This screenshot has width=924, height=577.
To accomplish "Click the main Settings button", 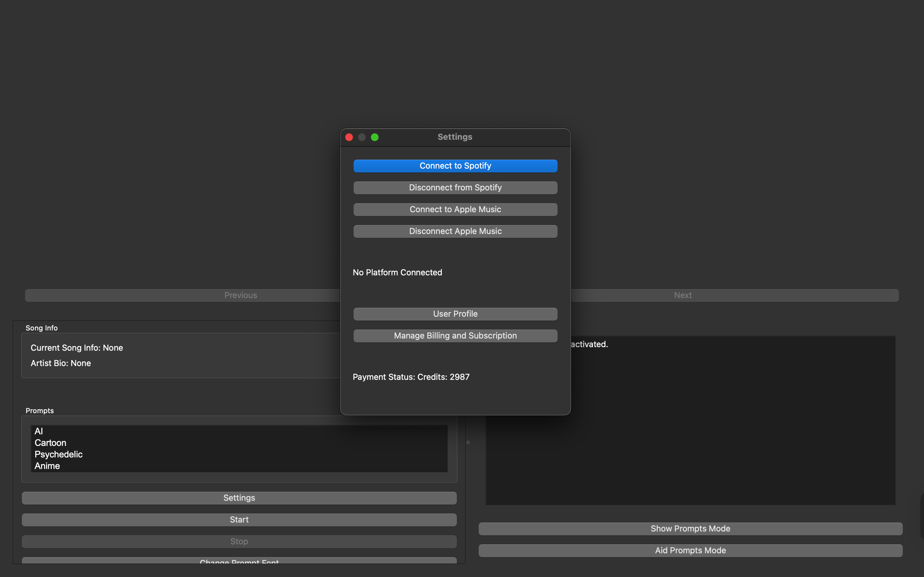I will pyautogui.click(x=239, y=498).
